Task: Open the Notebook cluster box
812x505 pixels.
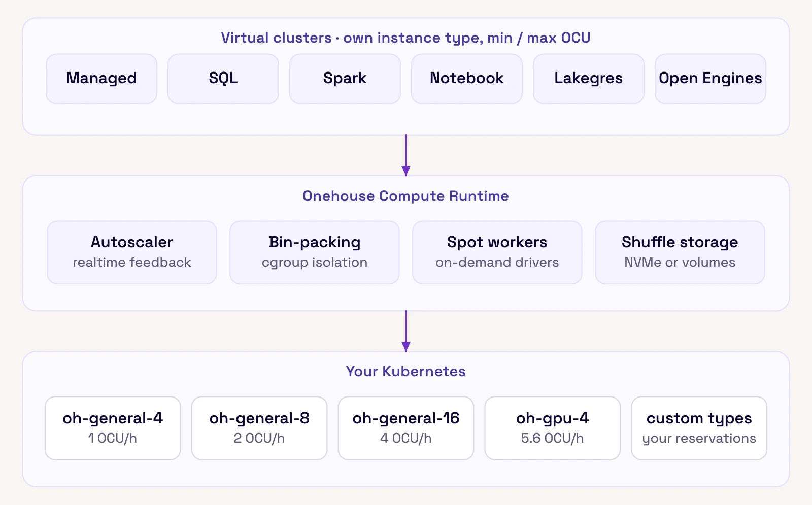Action: 467,79
